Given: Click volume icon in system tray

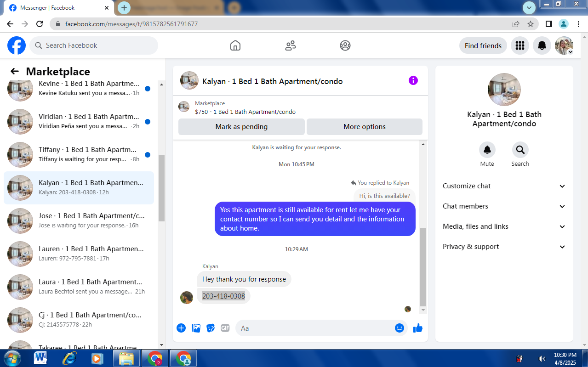Looking at the screenshot, I should [x=542, y=359].
